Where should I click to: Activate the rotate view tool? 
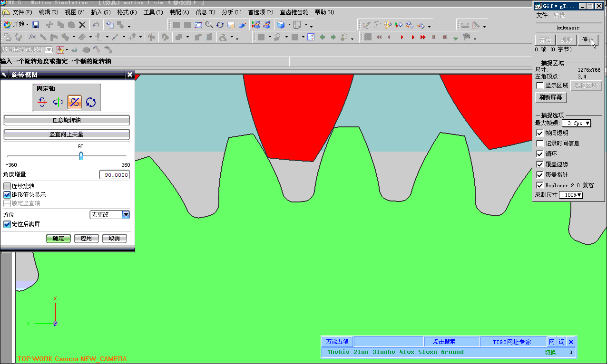point(220,25)
